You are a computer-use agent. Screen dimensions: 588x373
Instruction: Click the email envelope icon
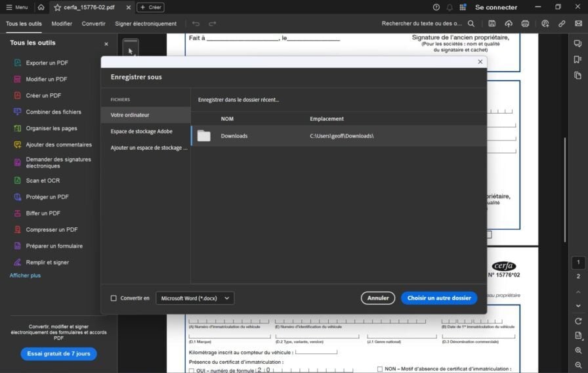[x=578, y=24]
